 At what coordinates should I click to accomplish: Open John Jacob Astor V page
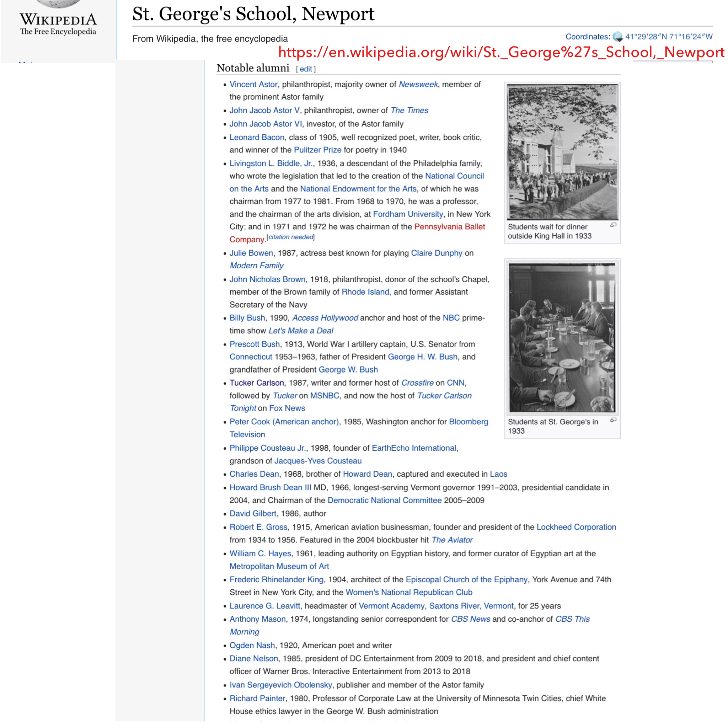tap(264, 111)
